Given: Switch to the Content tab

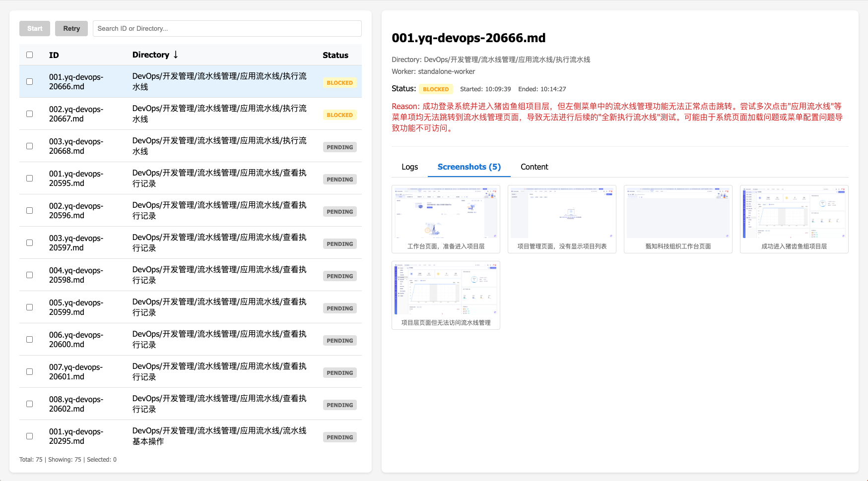Looking at the screenshot, I should [x=534, y=167].
